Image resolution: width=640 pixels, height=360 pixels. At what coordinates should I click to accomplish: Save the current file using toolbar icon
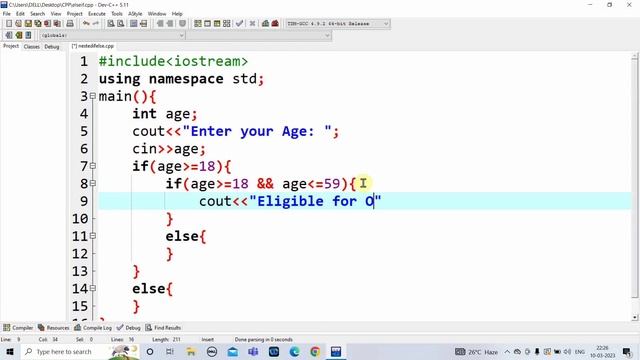28,24
